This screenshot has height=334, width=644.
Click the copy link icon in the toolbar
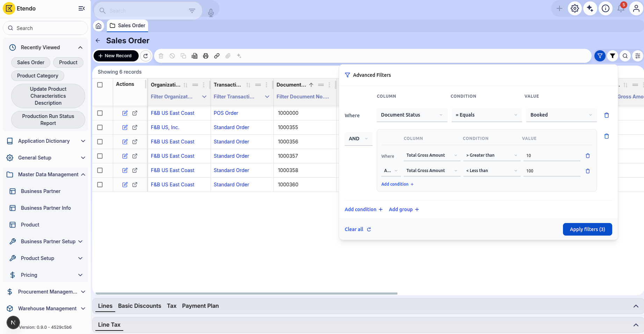(217, 56)
